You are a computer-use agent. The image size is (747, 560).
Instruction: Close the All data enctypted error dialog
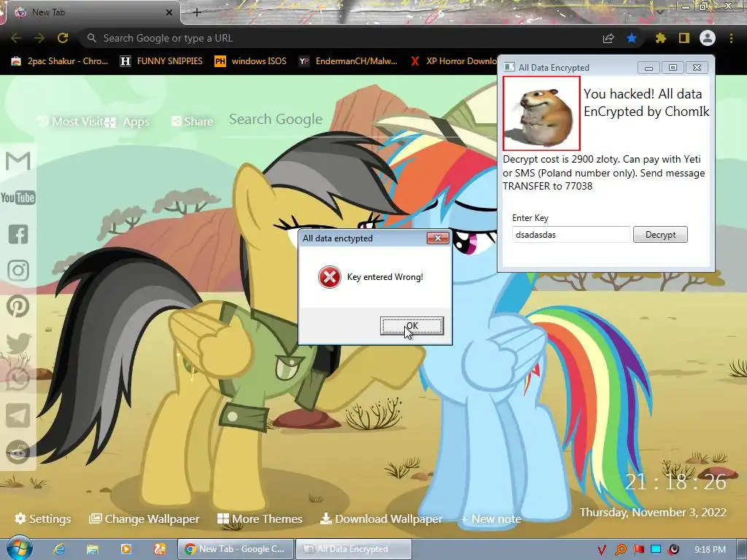point(438,238)
